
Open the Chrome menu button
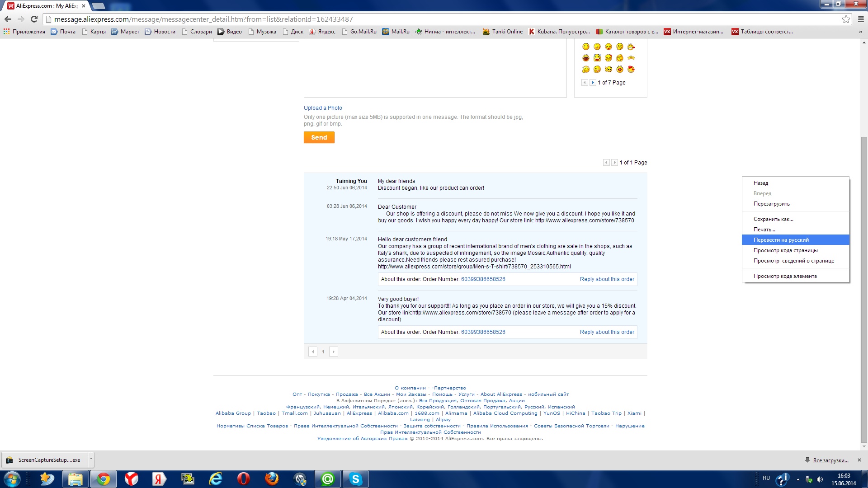point(861,19)
